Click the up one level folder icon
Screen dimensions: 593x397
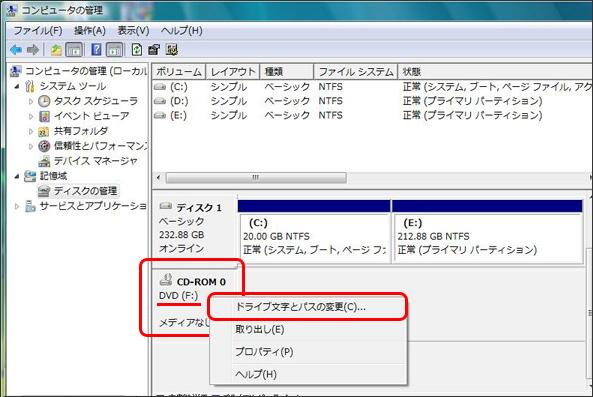coord(56,50)
